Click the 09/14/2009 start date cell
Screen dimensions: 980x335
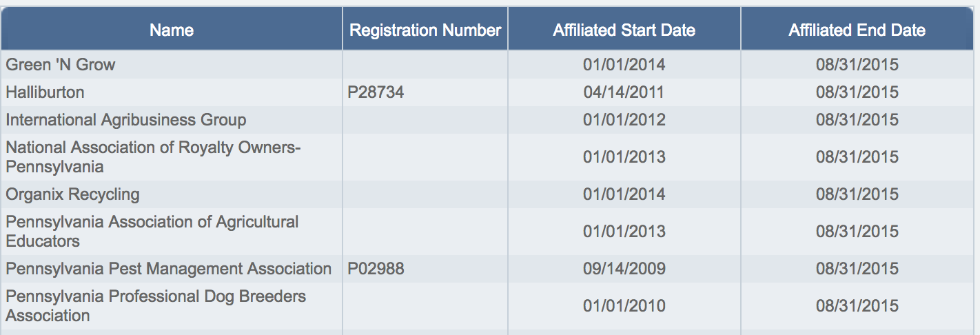point(624,269)
